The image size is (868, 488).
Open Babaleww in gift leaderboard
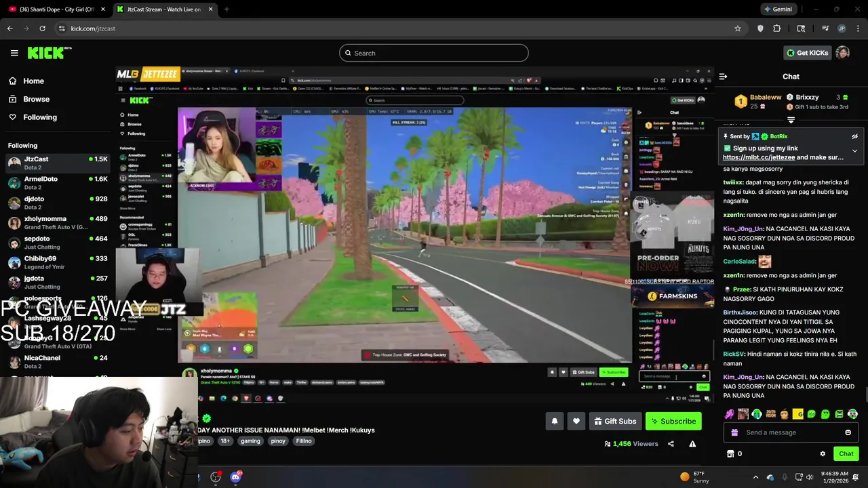click(x=759, y=102)
